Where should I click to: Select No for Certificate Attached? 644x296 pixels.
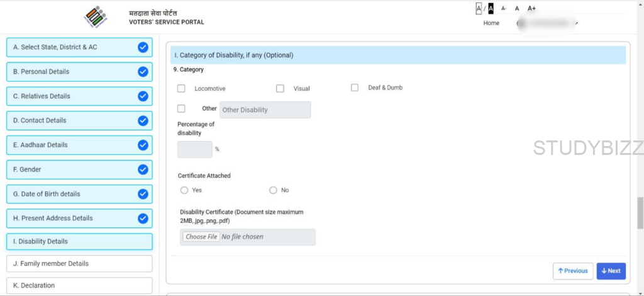click(273, 190)
